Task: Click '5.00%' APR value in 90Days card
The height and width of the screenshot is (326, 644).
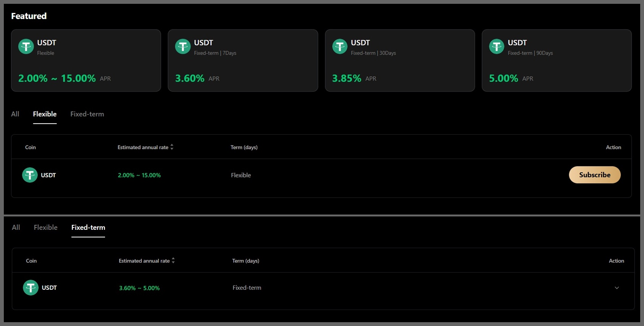Action: coord(504,78)
